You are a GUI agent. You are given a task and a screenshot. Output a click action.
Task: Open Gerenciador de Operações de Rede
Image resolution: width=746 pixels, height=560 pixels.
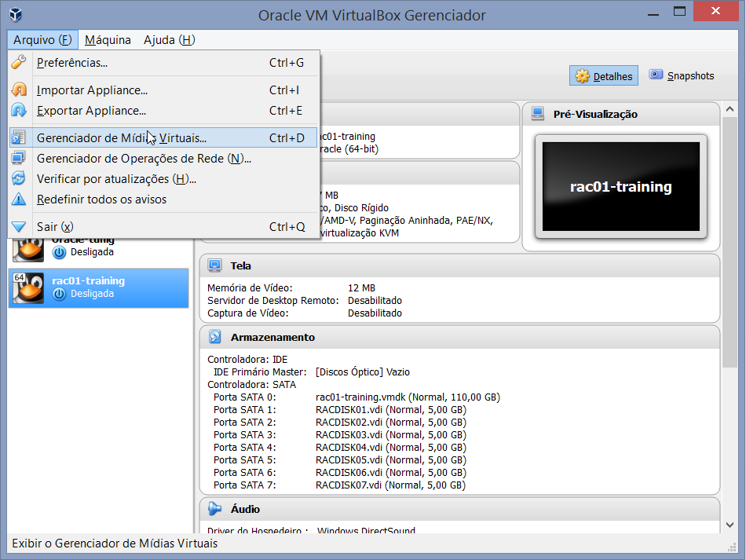point(163,158)
